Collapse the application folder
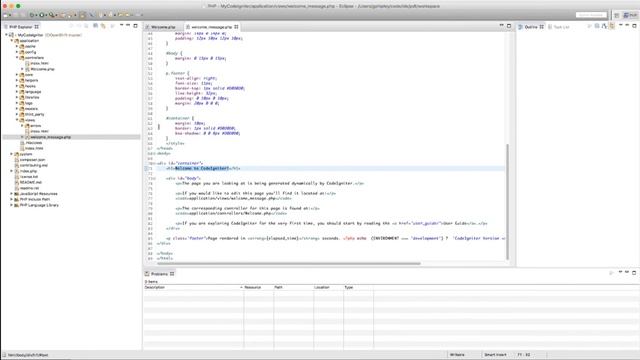Image resolution: width=640 pixels, height=360 pixels. point(11,41)
